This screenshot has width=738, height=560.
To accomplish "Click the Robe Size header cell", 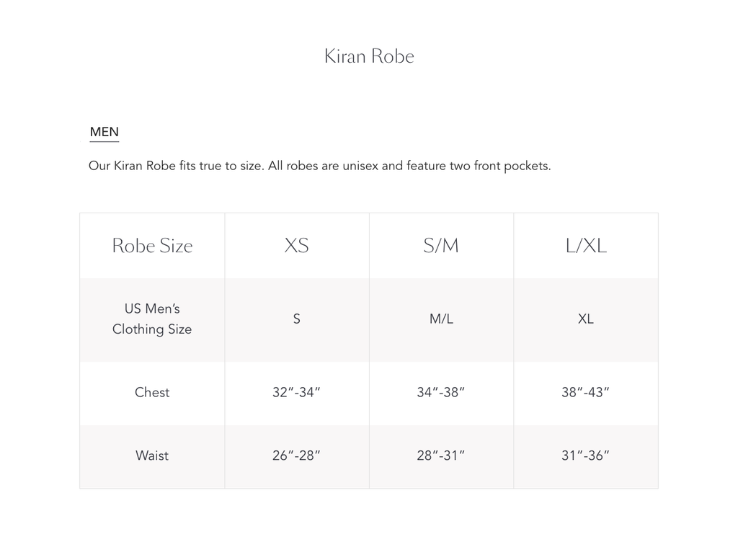I will (152, 246).
